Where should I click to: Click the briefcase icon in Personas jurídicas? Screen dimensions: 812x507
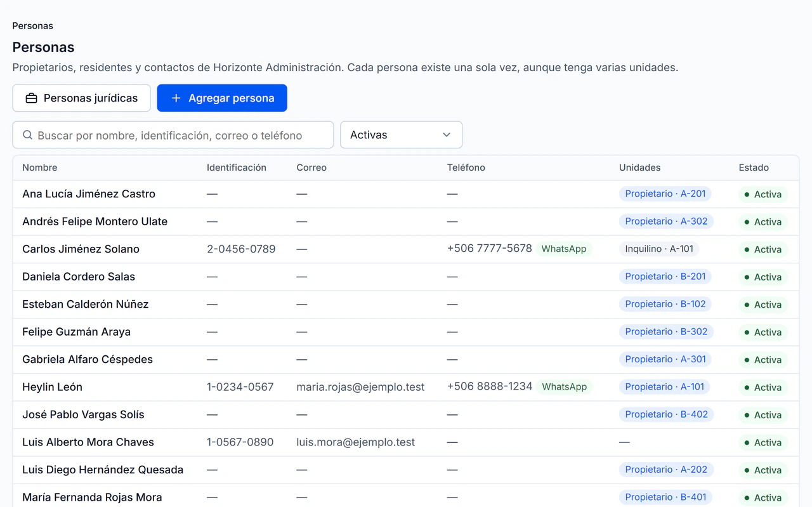pyautogui.click(x=31, y=98)
